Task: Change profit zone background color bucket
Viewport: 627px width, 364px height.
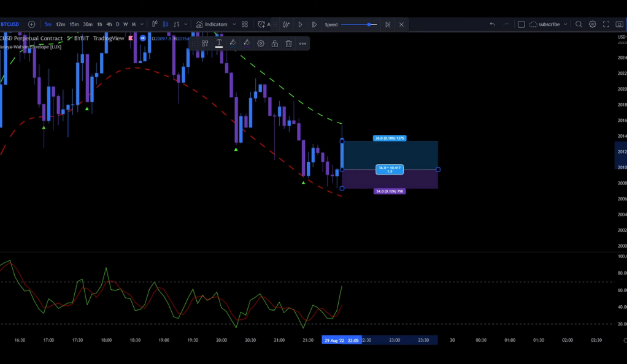Action: click(x=233, y=43)
